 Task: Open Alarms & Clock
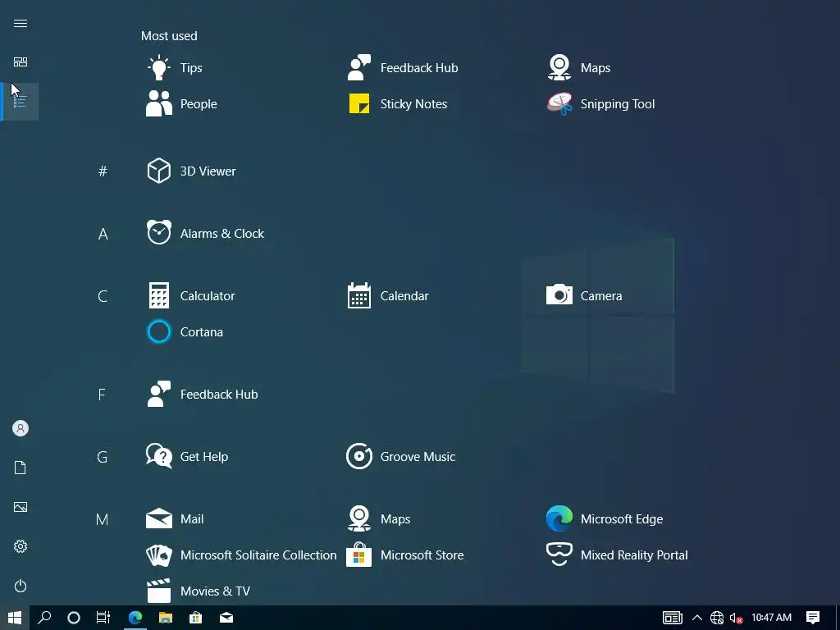click(x=205, y=233)
